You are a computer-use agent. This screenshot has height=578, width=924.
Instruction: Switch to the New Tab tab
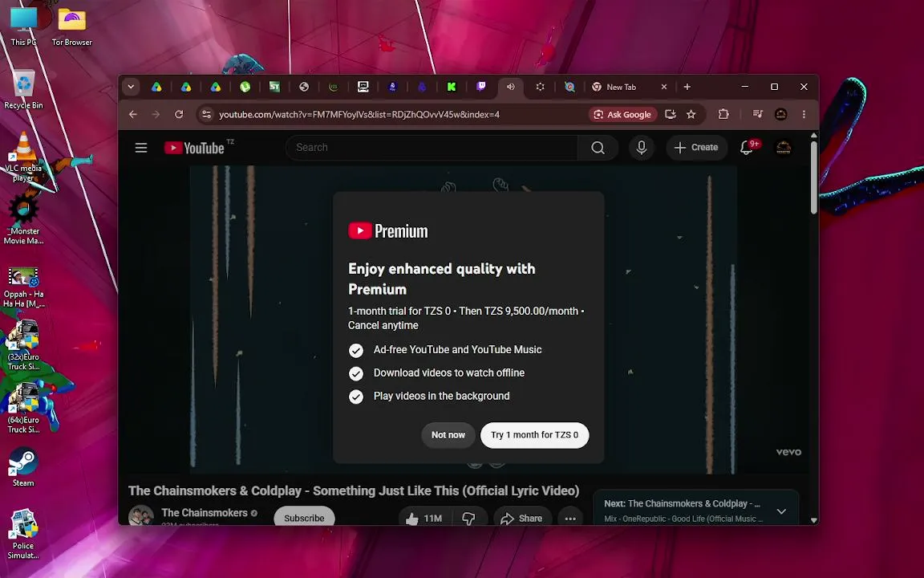click(621, 87)
